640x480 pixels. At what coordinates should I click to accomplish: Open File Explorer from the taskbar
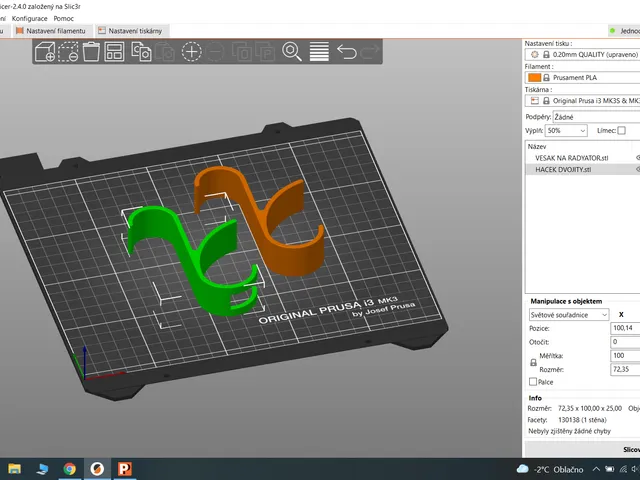pyautogui.click(x=14, y=469)
